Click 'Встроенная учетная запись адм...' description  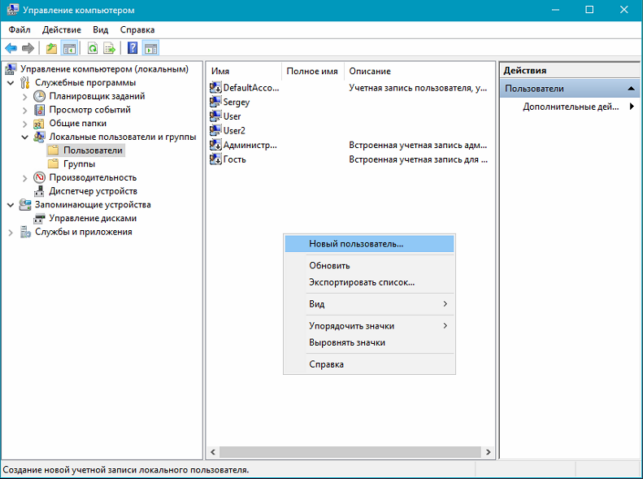click(418, 145)
